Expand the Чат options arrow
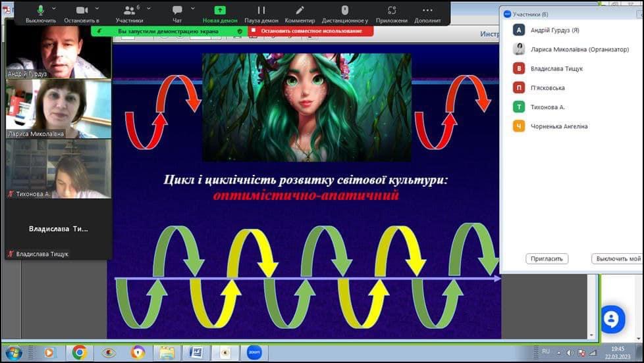The width and height of the screenshot is (644, 363). [193, 8]
